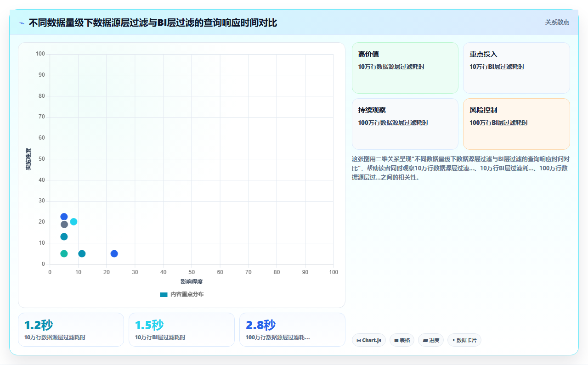Click the main chart title text
The width and height of the screenshot is (588, 365).
click(153, 22)
